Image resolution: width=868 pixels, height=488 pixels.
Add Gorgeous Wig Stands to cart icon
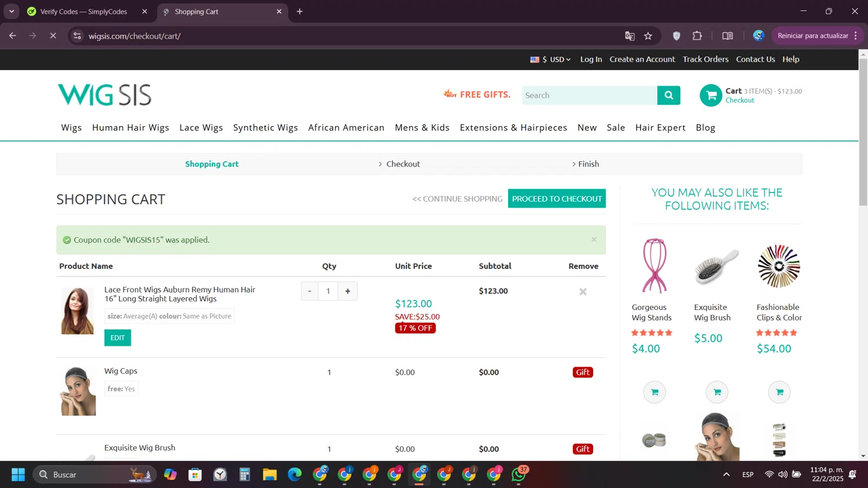click(654, 392)
